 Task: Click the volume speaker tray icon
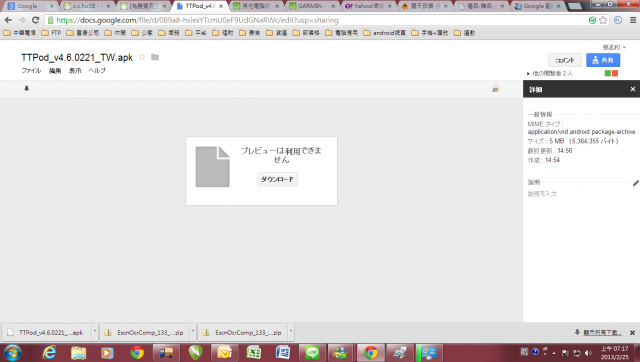588,353
